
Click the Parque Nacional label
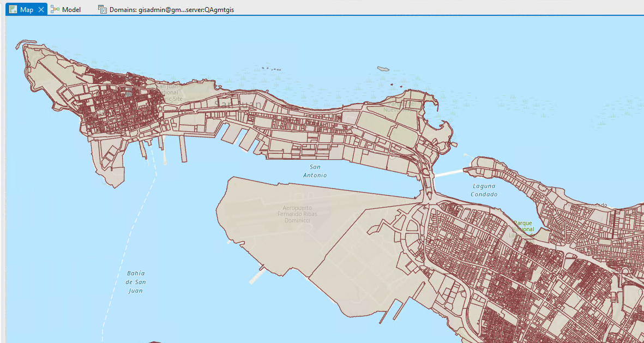point(523,225)
